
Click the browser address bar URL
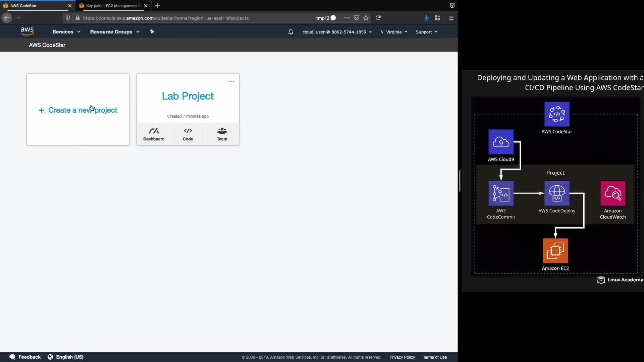(x=166, y=18)
